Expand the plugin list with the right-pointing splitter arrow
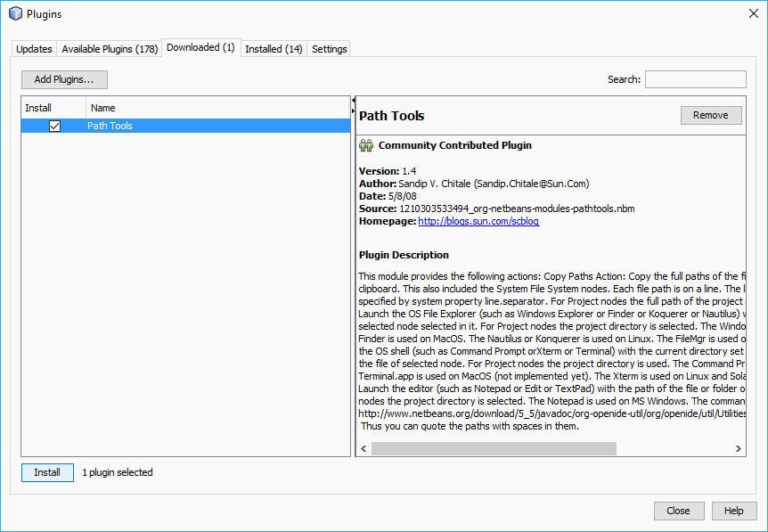This screenshot has width=768, height=532. 354,110
